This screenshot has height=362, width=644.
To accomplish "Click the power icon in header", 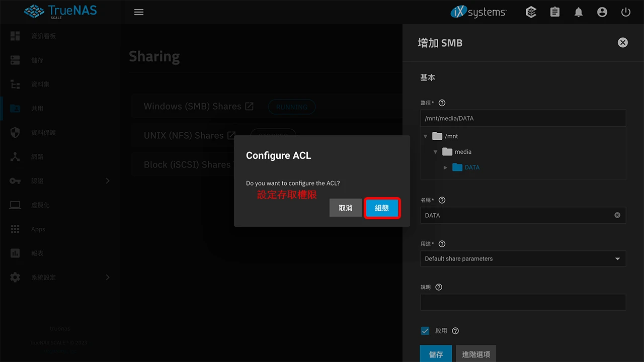I will (626, 12).
